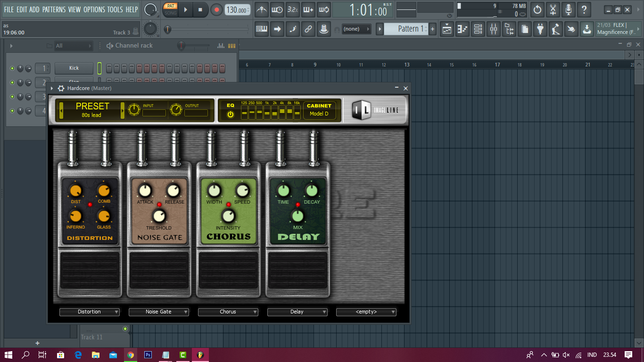This screenshot has height=362, width=644.
Task: Open the ADD menu
Action: [34, 9]
